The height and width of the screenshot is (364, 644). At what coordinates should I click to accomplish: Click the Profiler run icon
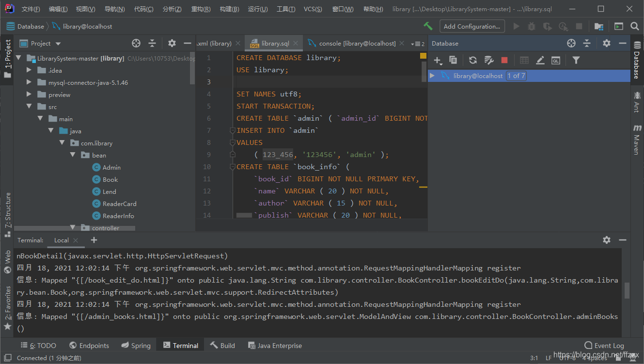tap(563, 26)
